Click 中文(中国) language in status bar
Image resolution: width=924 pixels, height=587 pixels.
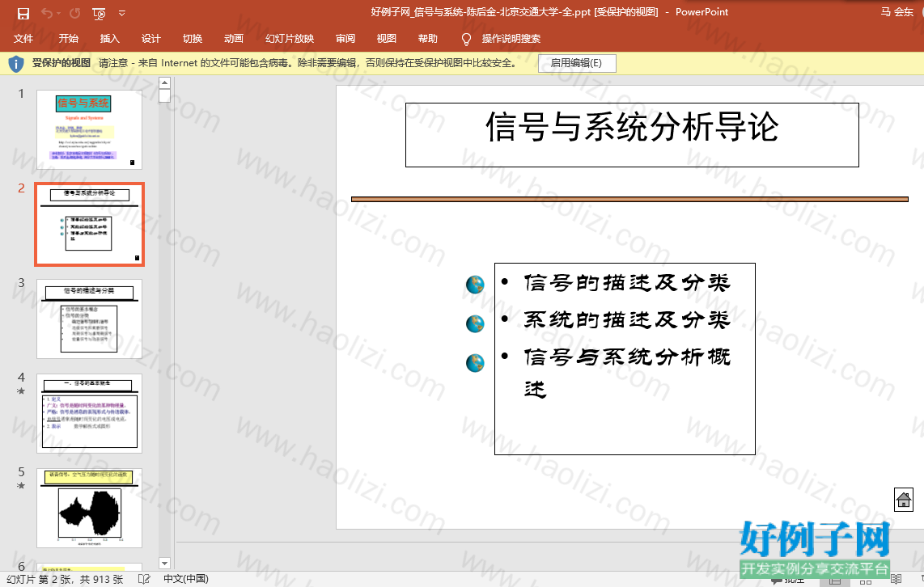click(186, 579)
